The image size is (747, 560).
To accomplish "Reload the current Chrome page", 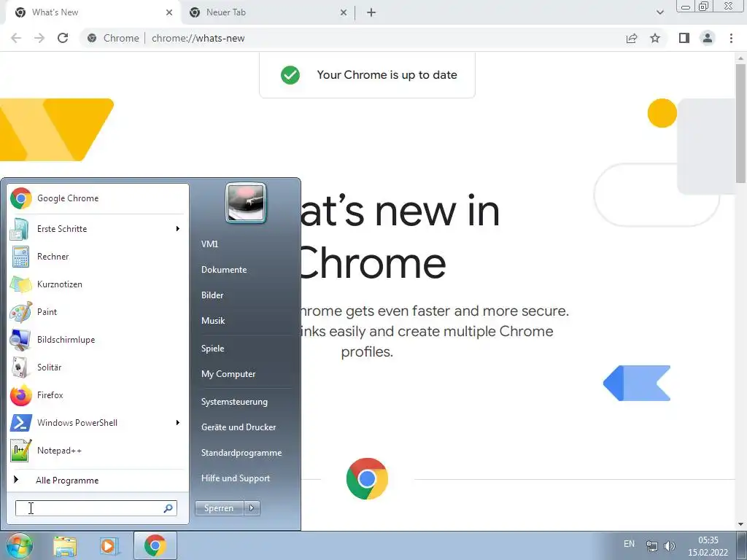I will pyautogui.click(x=63, y=38).
